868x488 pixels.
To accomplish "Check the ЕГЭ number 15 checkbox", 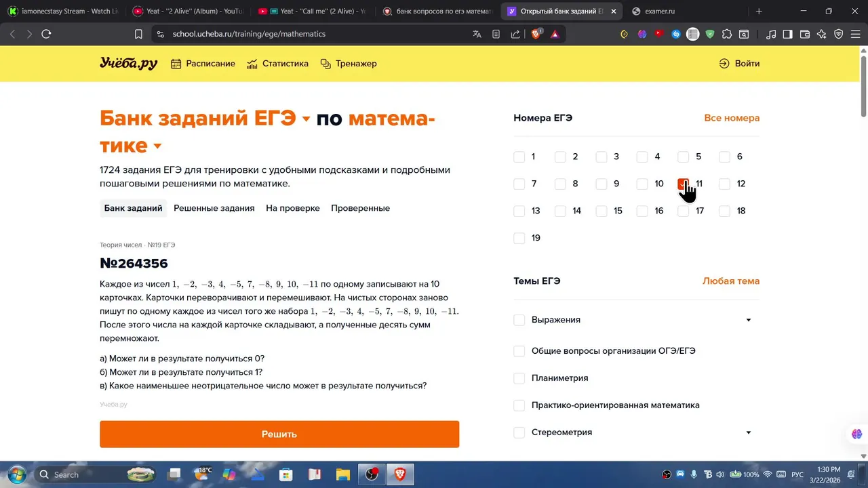I will [601, 211].
